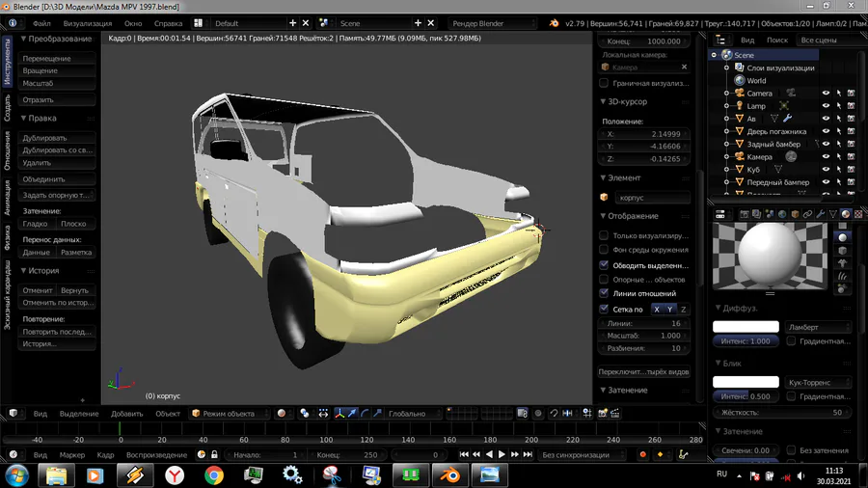868x488 pixels.
Task: Enable the Граничная визуализ... checkbox
Action: [x=604, y=83]
